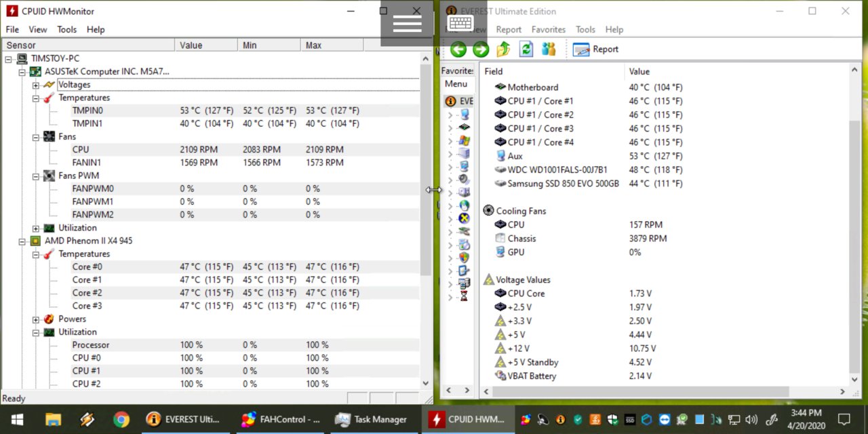
Task: Click the Samsung SSD drive icon
Action: point(500,183)
